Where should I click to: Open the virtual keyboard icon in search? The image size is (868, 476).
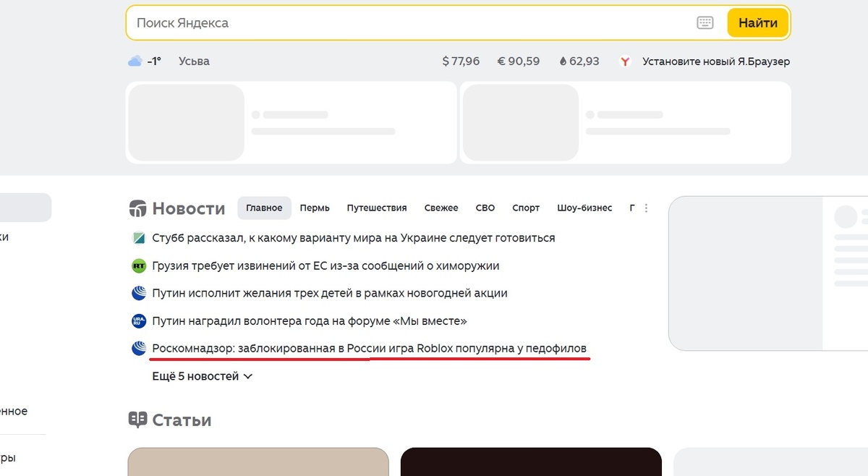tap(705, 22)
